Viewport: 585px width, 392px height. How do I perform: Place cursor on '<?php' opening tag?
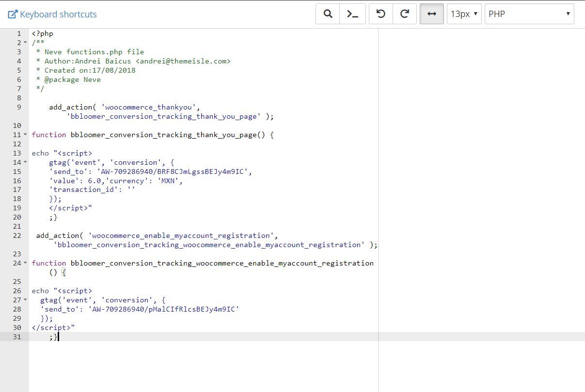click(x=43, y=33)
